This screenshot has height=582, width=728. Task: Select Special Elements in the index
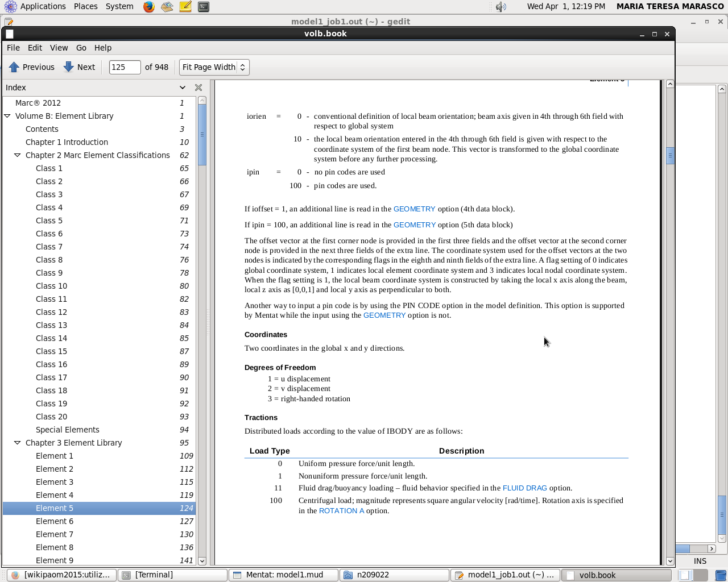(100, 430)
